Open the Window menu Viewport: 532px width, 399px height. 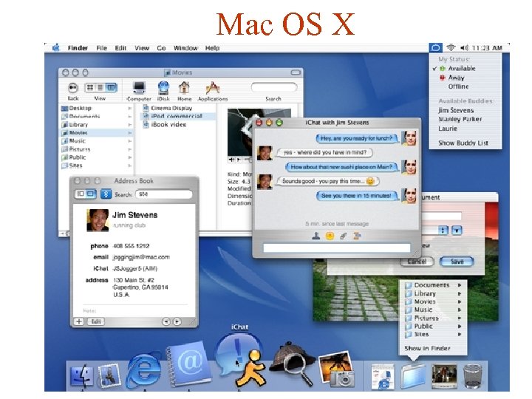tap(185, 48)
